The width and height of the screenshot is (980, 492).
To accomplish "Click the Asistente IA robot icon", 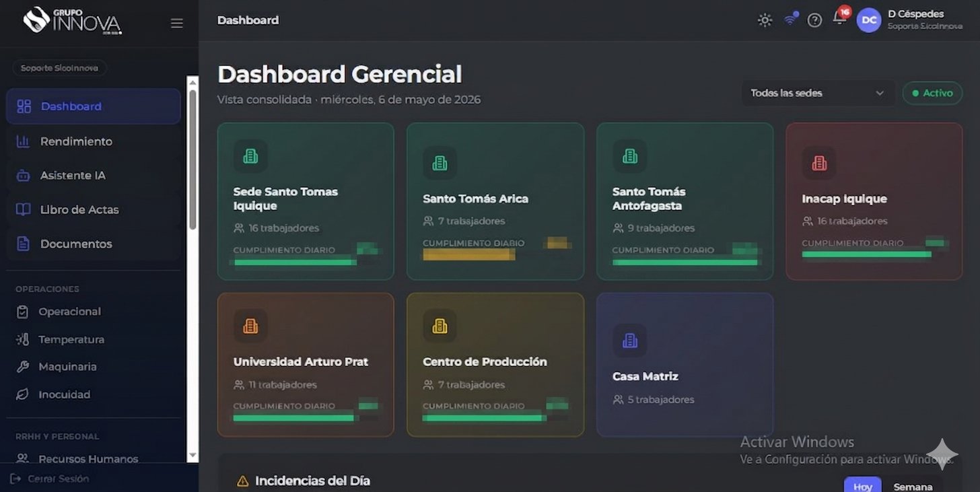I will [x=23, y=176].
